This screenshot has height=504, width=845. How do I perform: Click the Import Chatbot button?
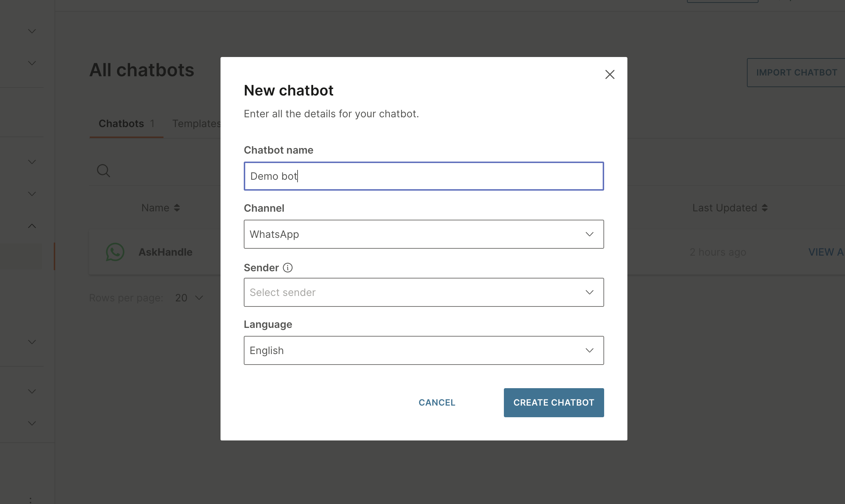pyautogui.click(x=796, y=73)
